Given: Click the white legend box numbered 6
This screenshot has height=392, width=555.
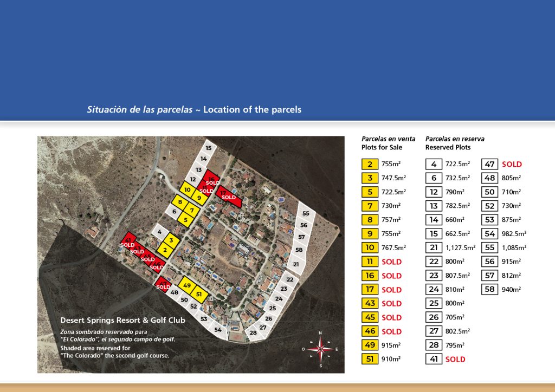Looking at the screenshot, I should tap(434, 178).
